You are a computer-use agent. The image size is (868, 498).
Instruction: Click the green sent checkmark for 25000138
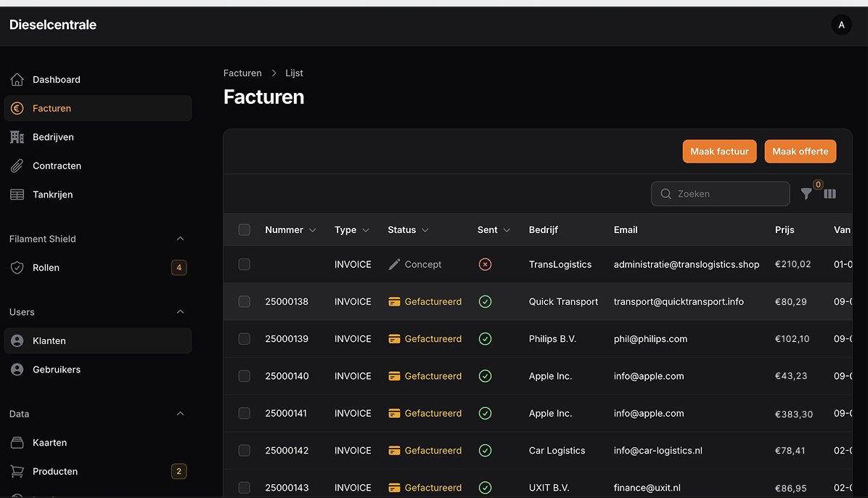485,301
